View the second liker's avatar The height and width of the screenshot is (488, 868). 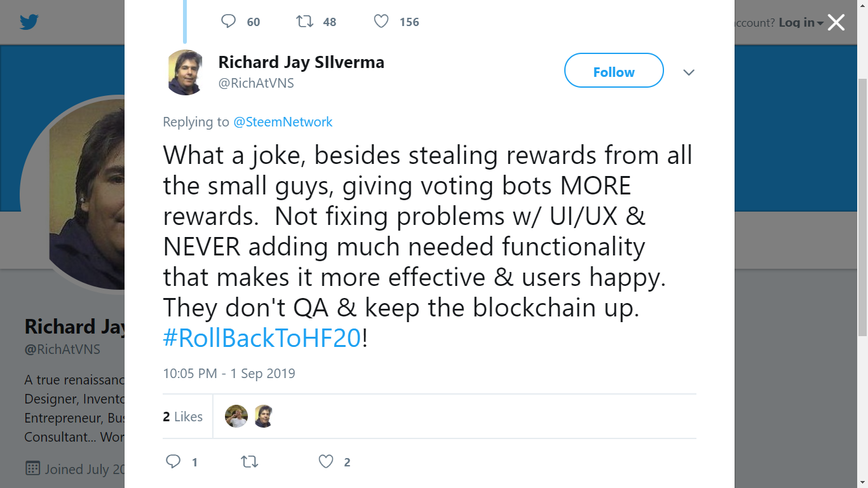point(263,416)
